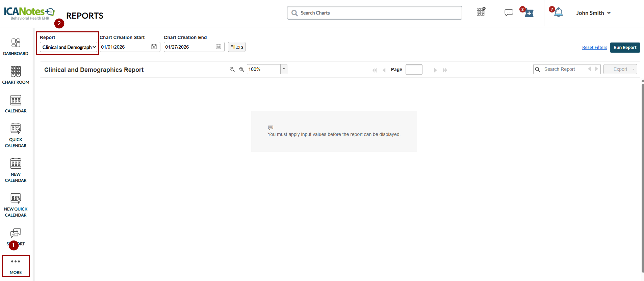644x281 pixels.
Task: Click the Run Report button
Action: tap(625, 48)
